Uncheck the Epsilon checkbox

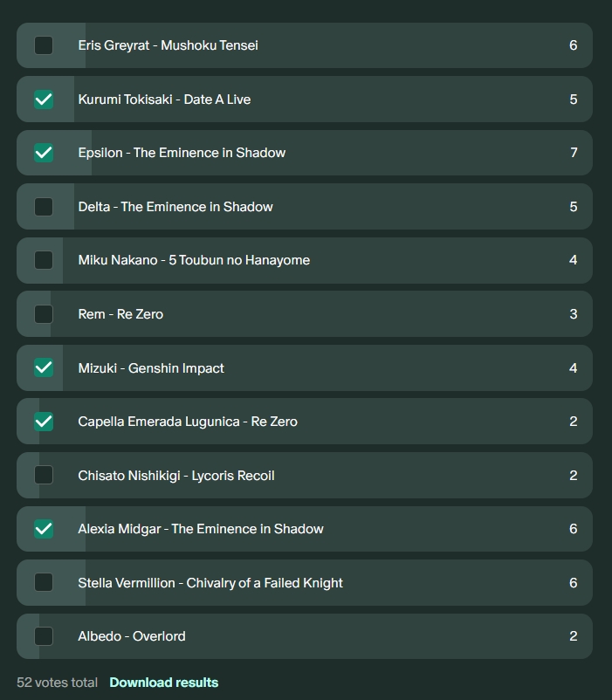click(44, 153)
